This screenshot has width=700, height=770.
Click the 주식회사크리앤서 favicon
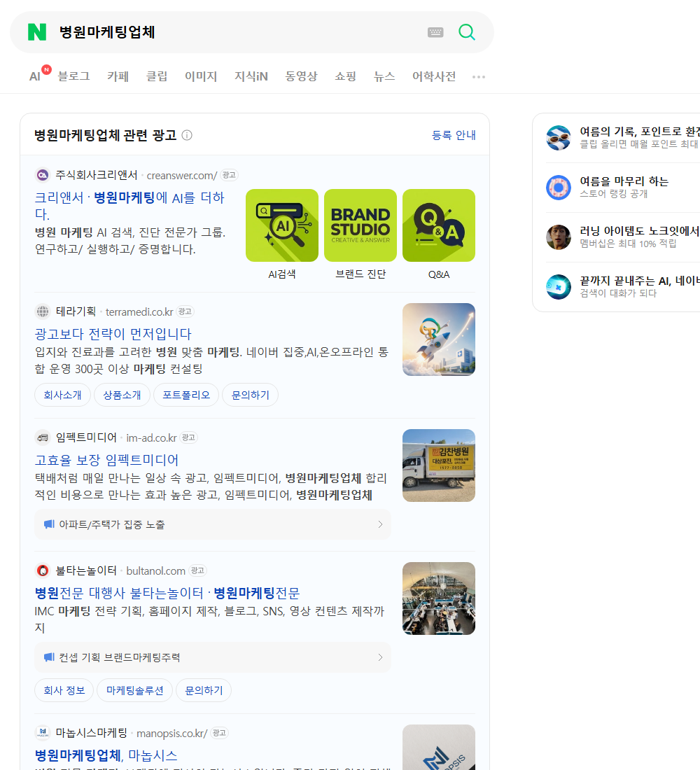[x=43, y=175]
